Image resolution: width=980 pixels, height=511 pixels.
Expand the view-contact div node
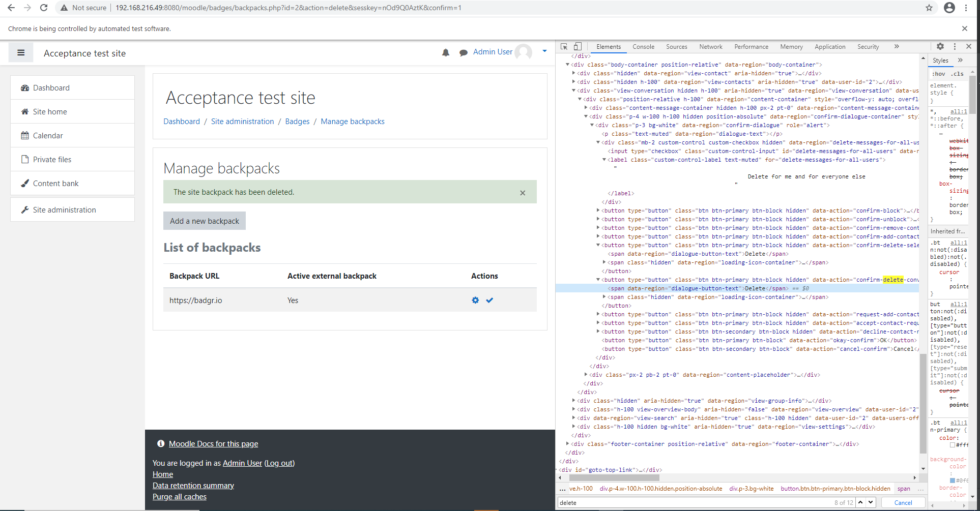(574, 73)
